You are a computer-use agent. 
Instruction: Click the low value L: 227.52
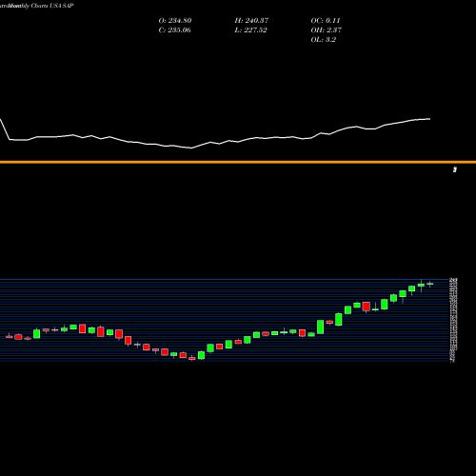tap(250, 30)
